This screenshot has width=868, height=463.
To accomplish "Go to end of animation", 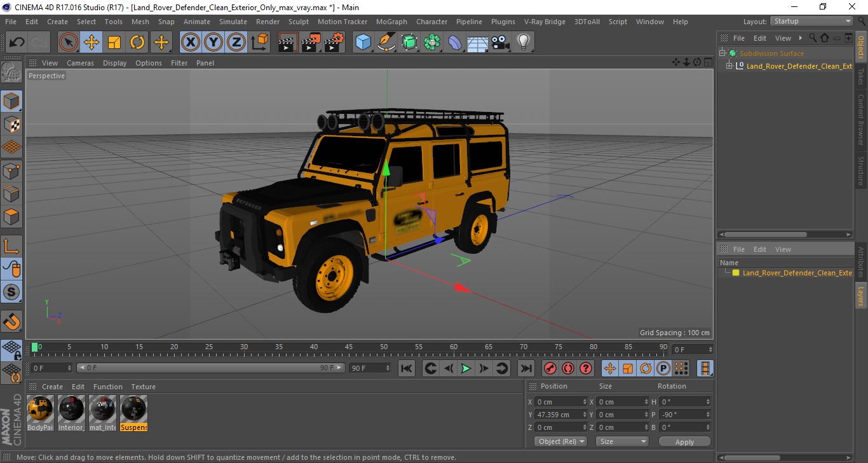I will point(526,368).
